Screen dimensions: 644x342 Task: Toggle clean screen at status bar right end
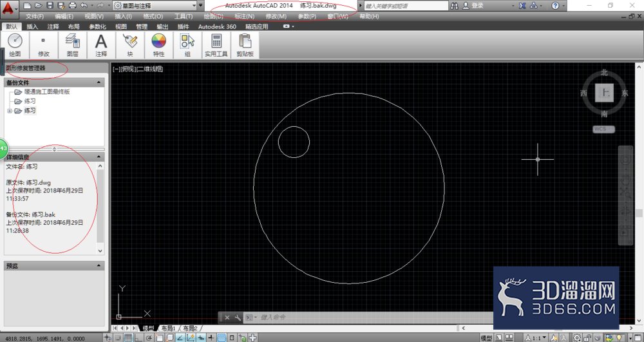[638, 337]
